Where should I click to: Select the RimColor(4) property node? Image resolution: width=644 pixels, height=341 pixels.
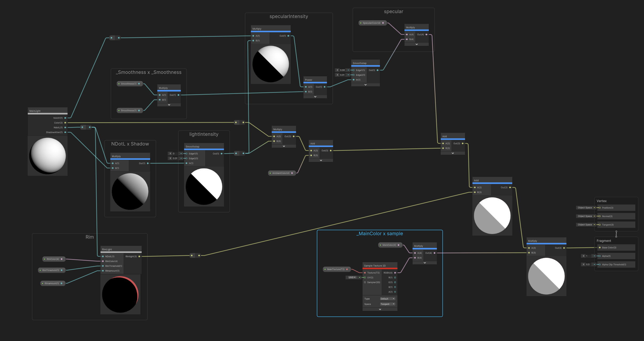coord(54,259)
